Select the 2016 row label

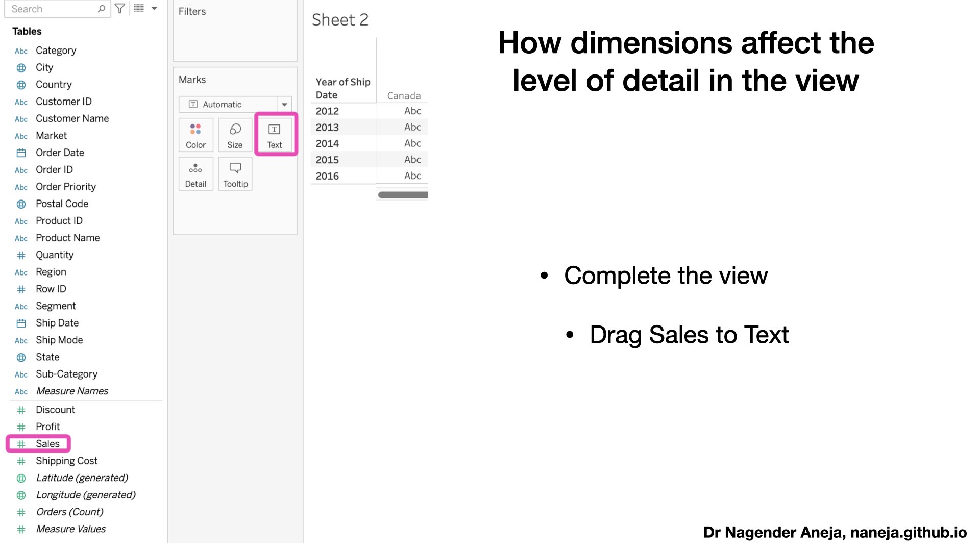click(x=327, y=176)
